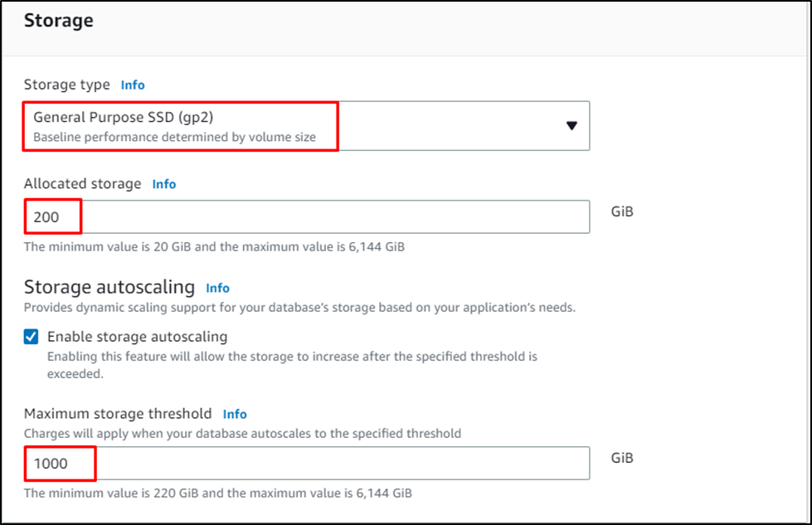
Task: Click the 'Maximum storage threshold' field label
Action: tap(118, 414)
